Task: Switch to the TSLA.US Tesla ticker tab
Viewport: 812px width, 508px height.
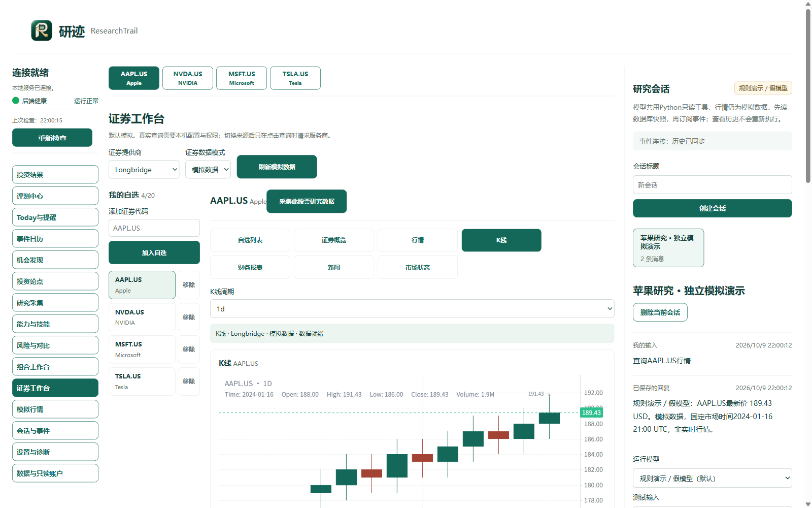Action: click(x=295, y=78)
